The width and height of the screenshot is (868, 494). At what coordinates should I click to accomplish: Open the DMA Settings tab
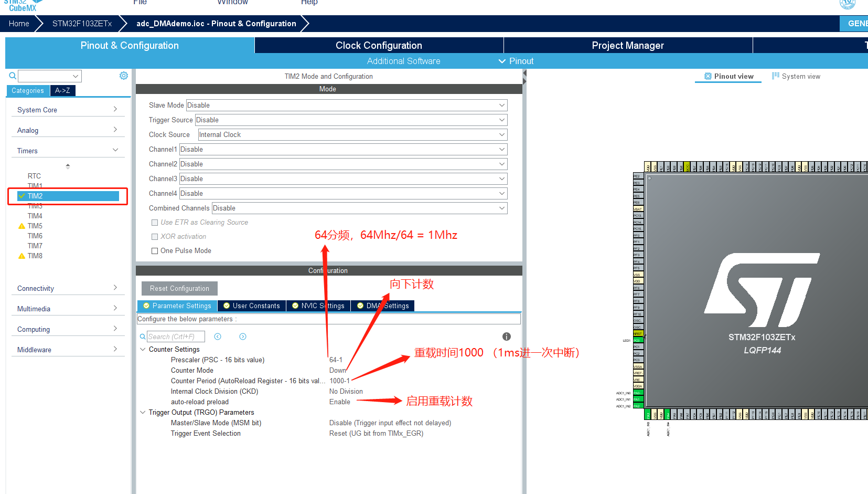[x=383, y=306]
